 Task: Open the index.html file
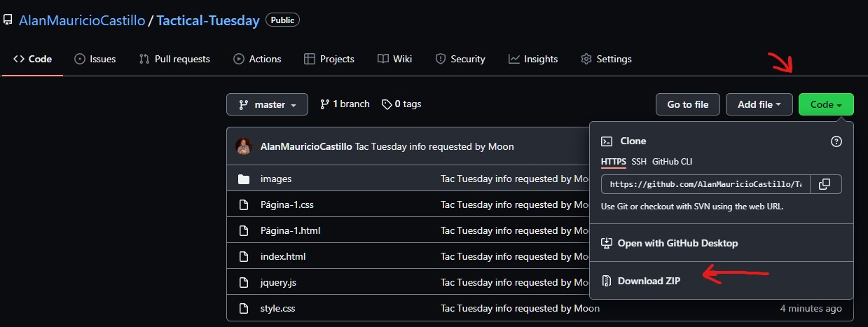point(283,256)
